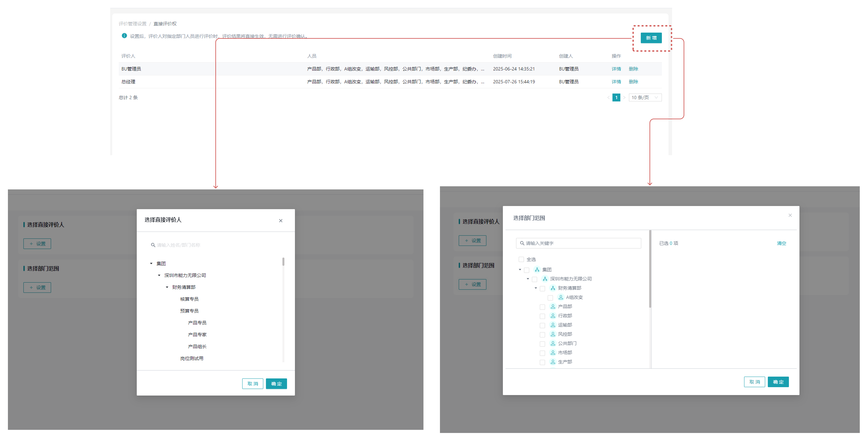
Task: Collapse 深圳市能力无限公司 in department range tree
Action: tap(528, 279)
